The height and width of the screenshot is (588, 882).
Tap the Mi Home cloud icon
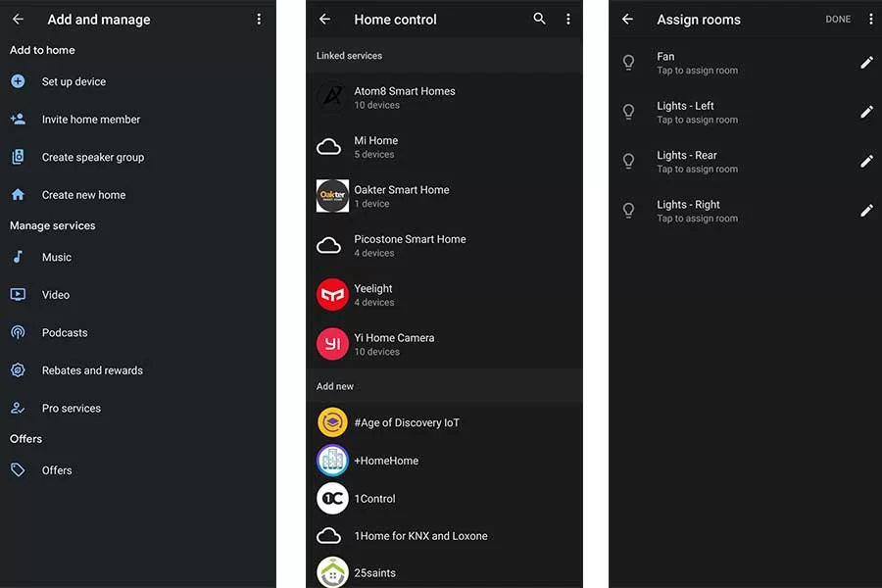coord(329,147)
